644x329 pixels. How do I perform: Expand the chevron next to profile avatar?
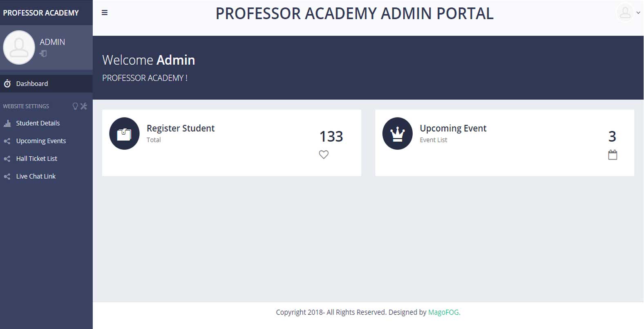point(638,13)
